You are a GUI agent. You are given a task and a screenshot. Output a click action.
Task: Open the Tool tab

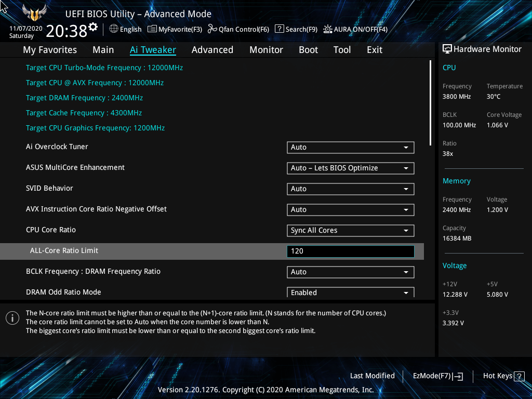point(342,50)
